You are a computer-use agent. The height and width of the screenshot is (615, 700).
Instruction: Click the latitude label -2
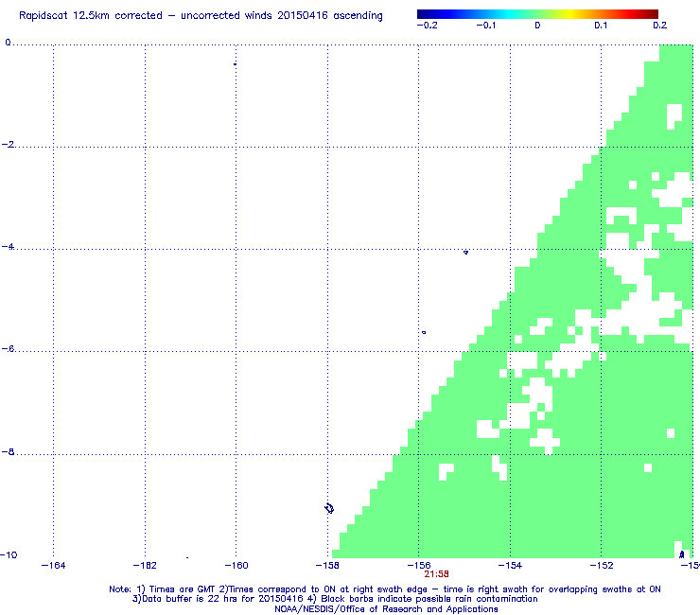point(8,144)
